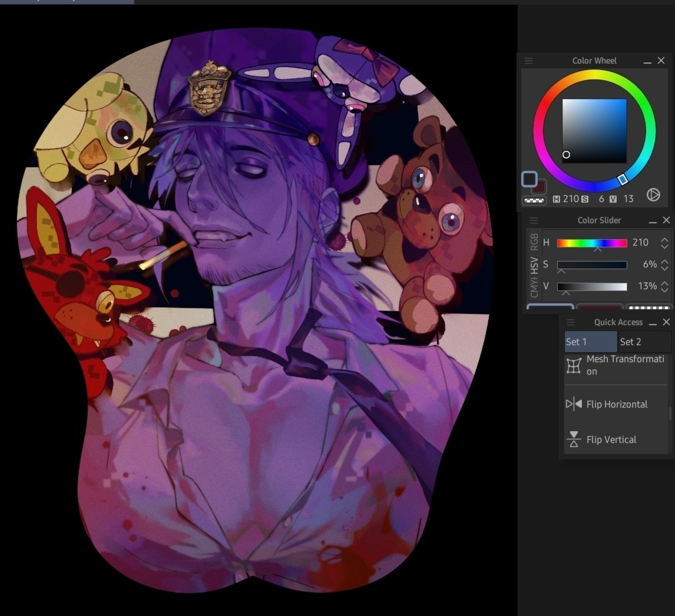Switch to the Set 1 tab
The width and height of the screenshot is (675, 616).
point(591,342)
